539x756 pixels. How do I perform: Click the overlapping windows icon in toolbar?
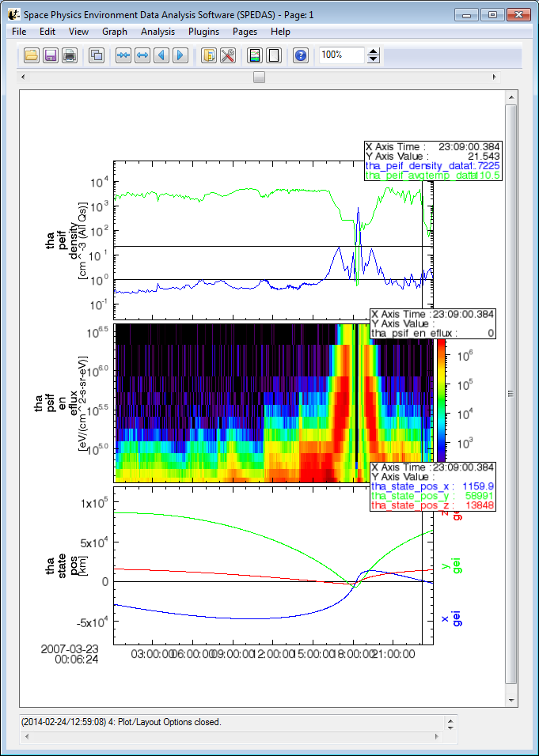(97, 55)
